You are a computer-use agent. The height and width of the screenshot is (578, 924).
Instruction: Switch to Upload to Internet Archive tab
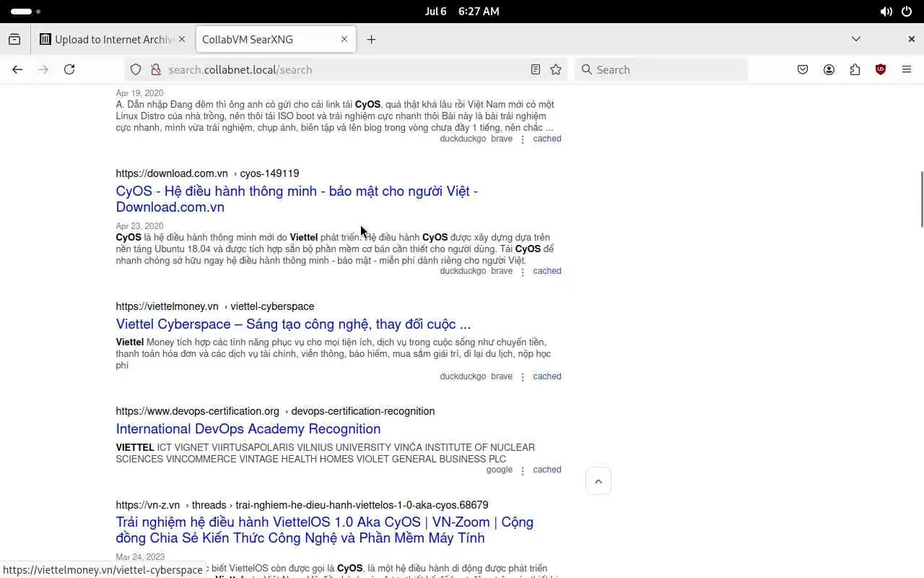pyautogui.click(x=114, y=39)
